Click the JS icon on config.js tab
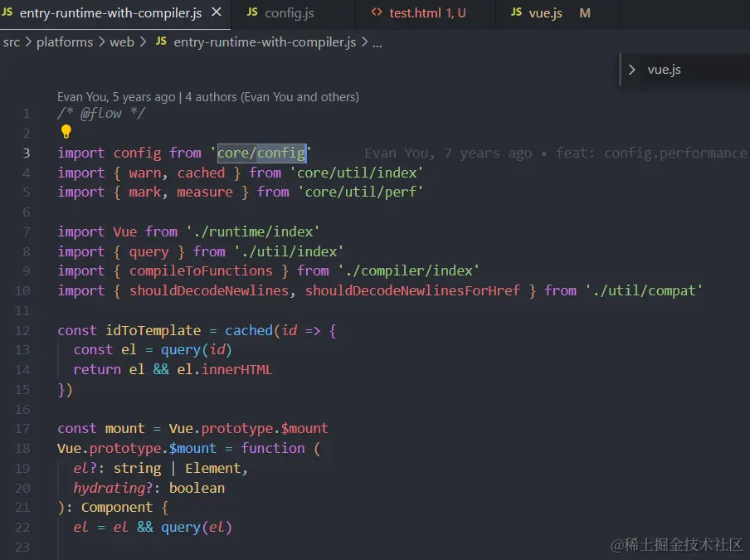The height and width of the screenshot is (560, 750). [252, 12]
